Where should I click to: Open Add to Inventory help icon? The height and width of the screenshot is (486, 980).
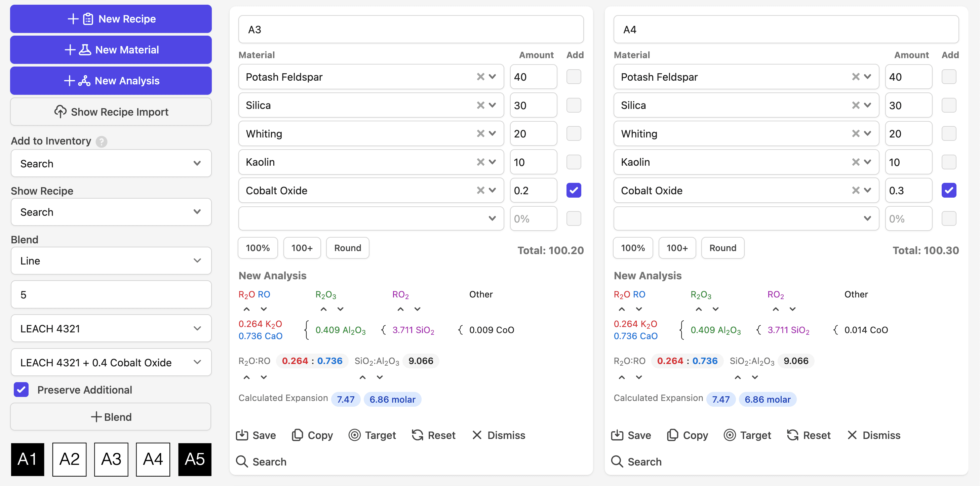point(101,141)
